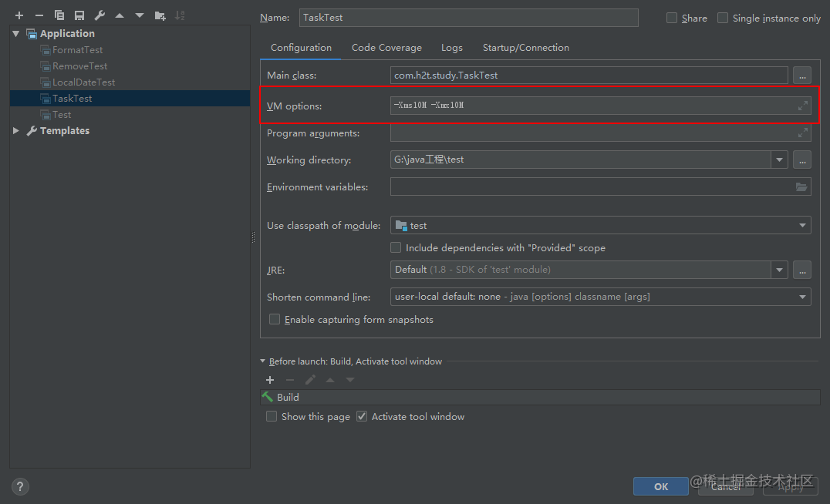Open Shorten command line dropdown
Image resolution: width=830 pixels, height=504 pixels.
point(802,297)
